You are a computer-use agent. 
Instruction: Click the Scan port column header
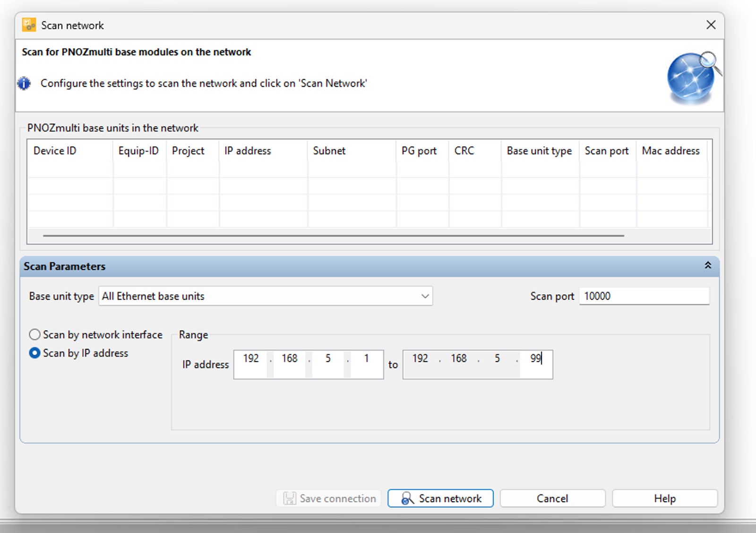(x=608, y=151)
